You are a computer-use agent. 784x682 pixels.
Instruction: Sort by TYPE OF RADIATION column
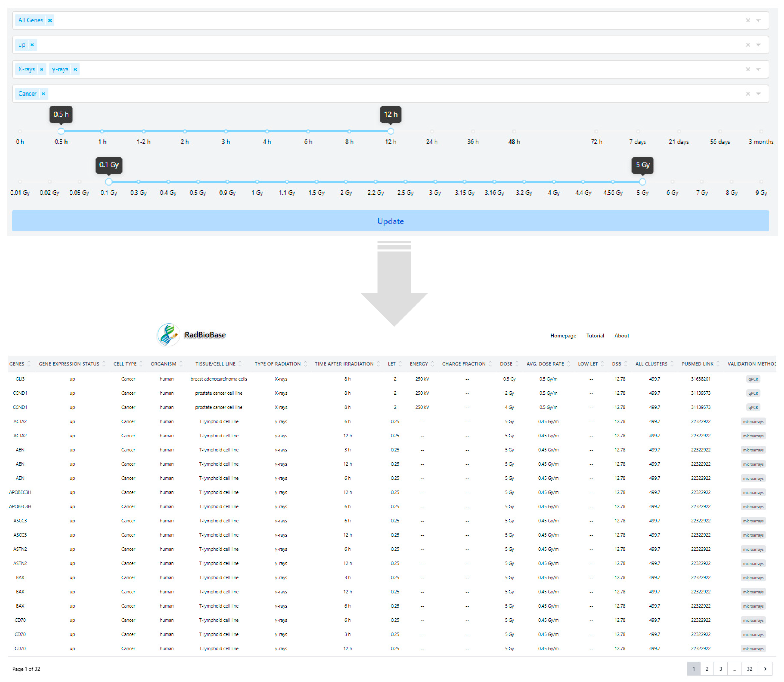coord(305,363)
